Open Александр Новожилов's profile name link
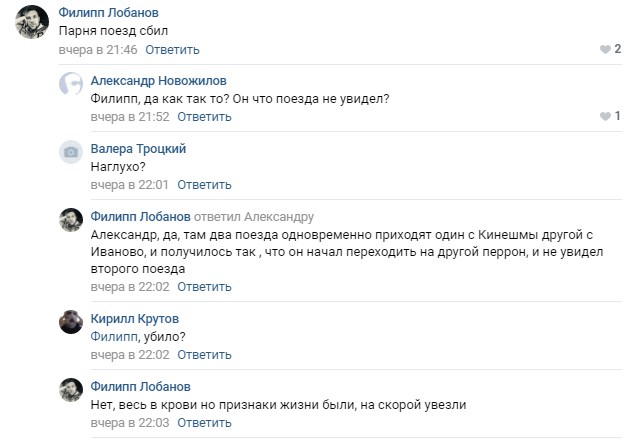The height and width of the screenshot is (442, 634). (x=158, y=80)
